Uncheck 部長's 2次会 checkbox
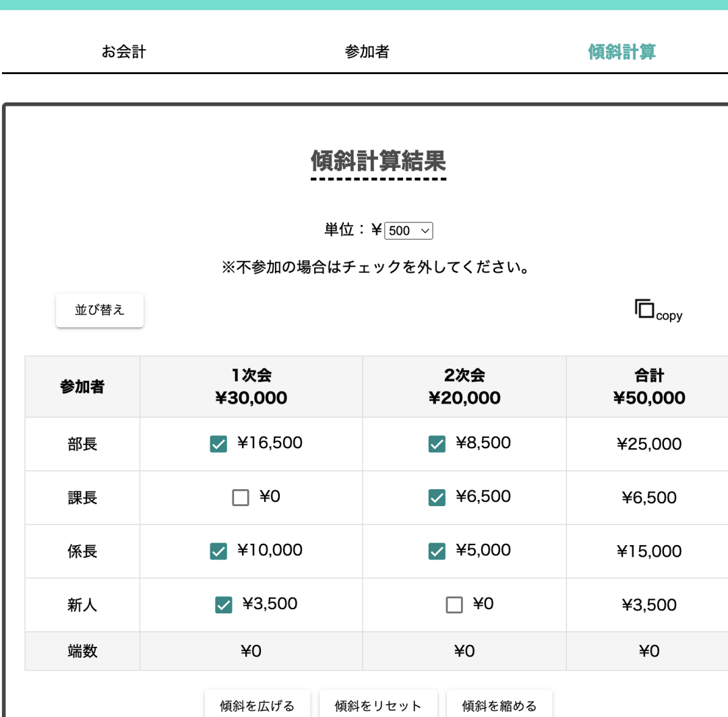 tap(437, 444)
